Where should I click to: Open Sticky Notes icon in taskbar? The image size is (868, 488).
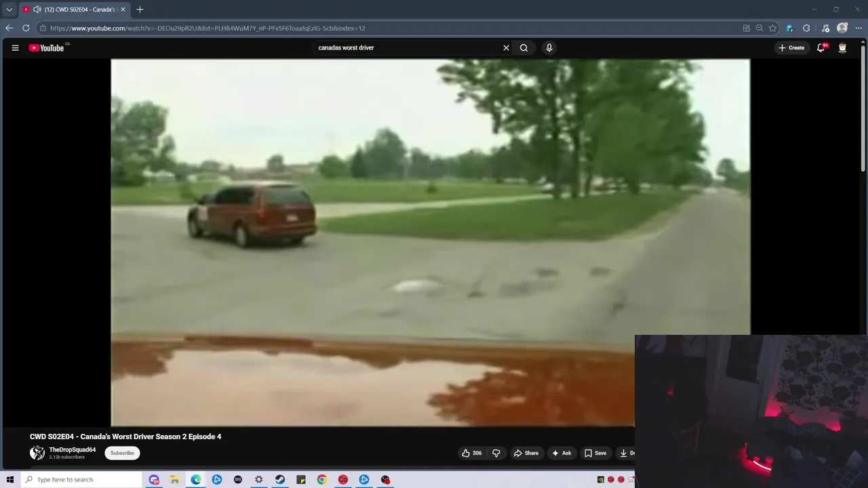tap(301, 479)
